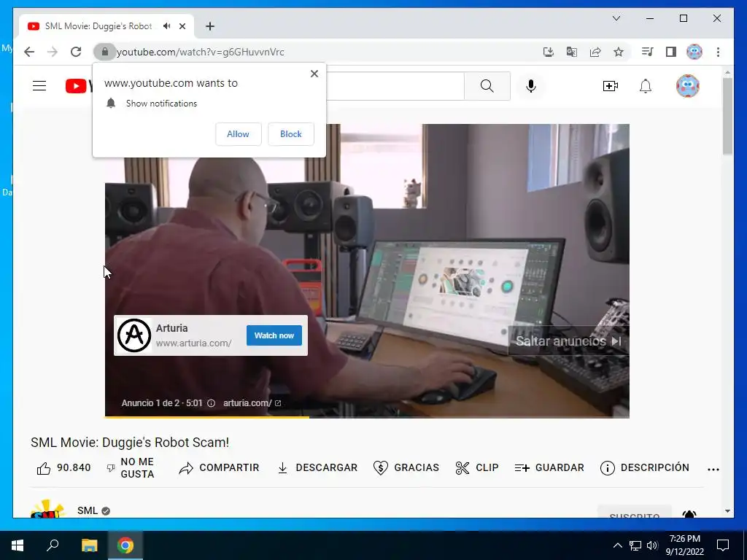Viewport: 747px width, 560px height.
Task: Open the arturia.com/ link in ad
Action: pyautogui.click(x=252, y=403)
